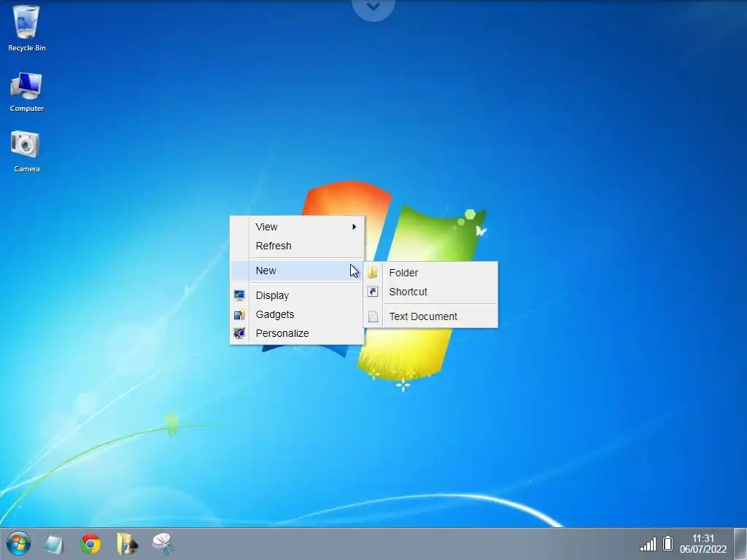Select the New menu entry

297,271
